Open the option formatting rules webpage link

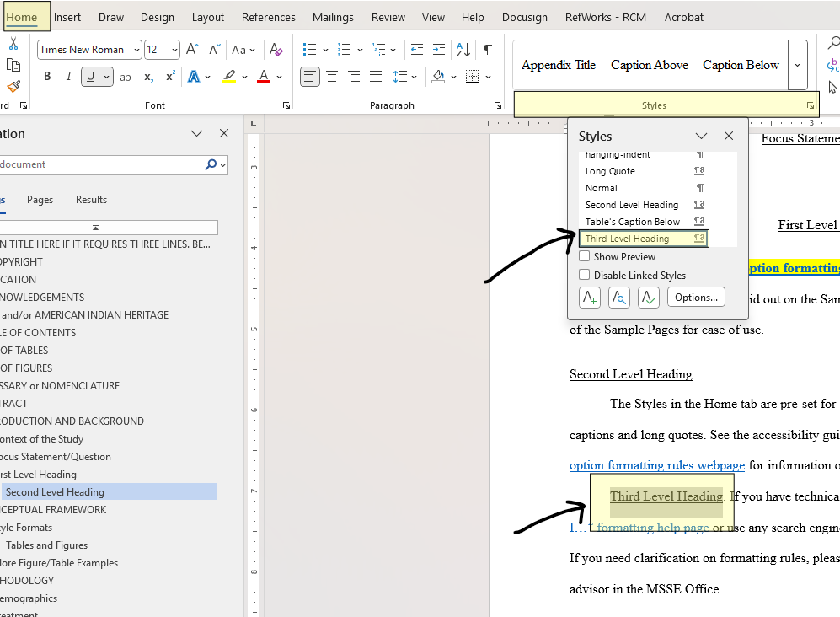point(656,465)
